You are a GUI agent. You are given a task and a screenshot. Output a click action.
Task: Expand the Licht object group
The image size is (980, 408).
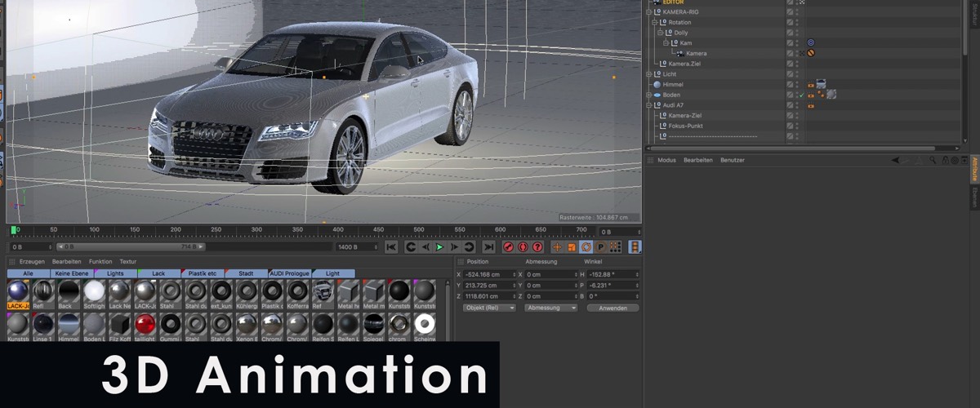tap(648, 74)
